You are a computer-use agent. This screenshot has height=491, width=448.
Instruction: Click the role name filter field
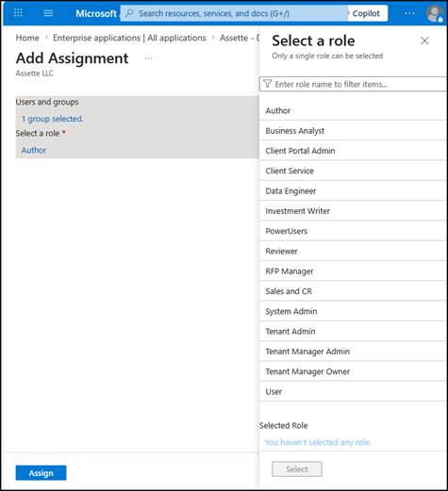click(353, 84)
